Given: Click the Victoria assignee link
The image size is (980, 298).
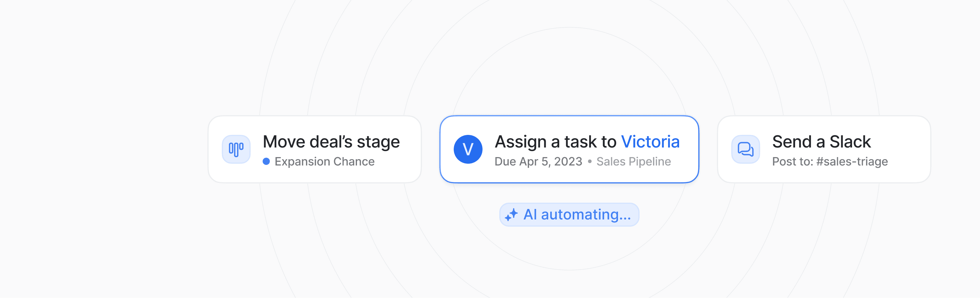Looking at the screenshot, I should [650, 142].
